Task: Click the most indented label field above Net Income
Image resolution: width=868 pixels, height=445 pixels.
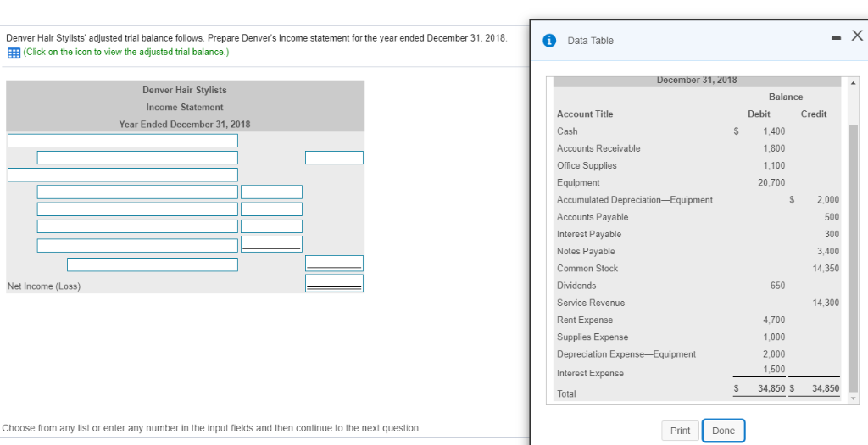Action: tap(153, 264)
